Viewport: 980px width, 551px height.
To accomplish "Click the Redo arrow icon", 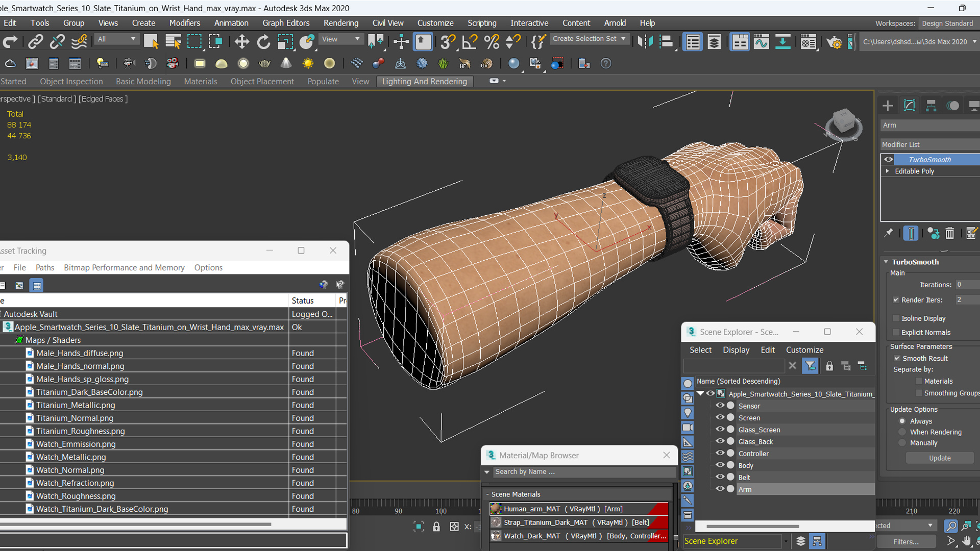I will (x=10, y=41).
